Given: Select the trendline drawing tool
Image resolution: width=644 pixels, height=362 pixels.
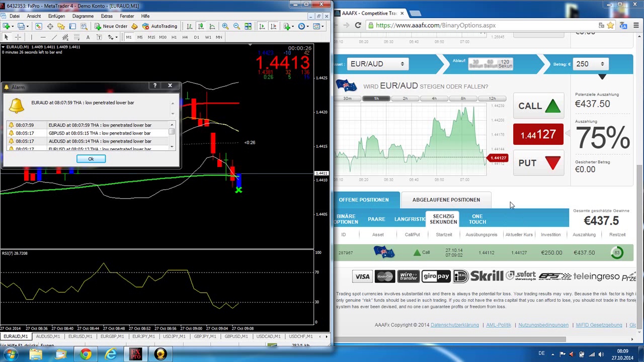Looking at the screenshot, I should tap(54, 37).
